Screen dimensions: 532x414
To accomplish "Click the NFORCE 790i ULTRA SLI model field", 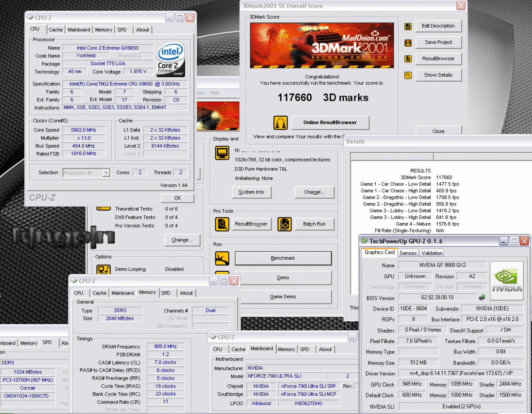I will tap(286, 376).
